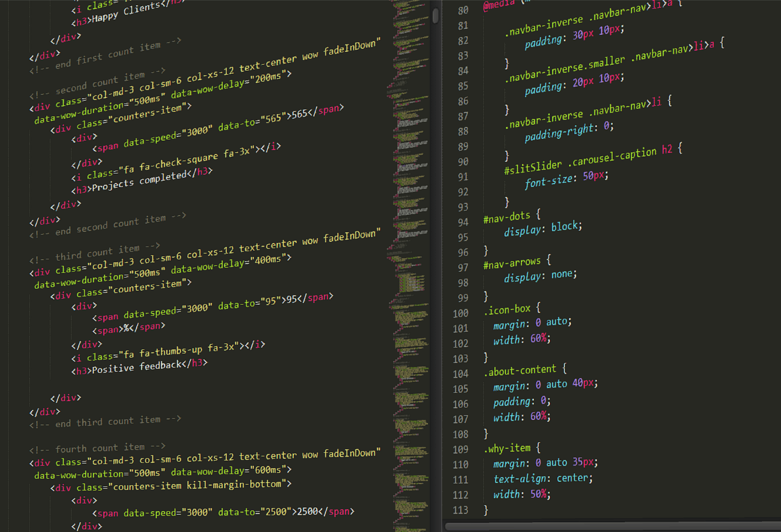Click the data-to="95" attribute
Screen dimensions: 781x532
click(250, 303)
